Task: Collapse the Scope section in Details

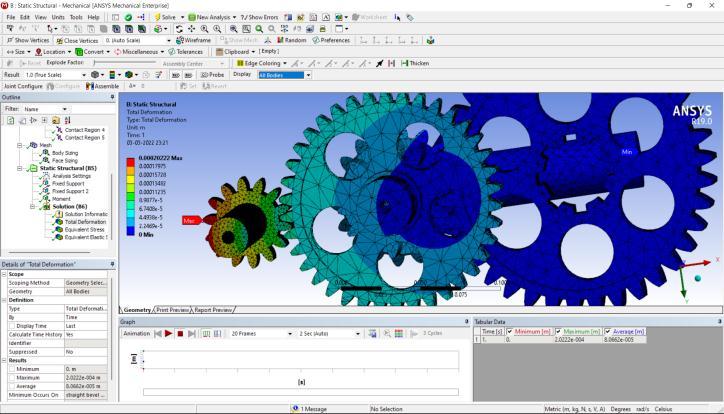Action: click(4, 274)
